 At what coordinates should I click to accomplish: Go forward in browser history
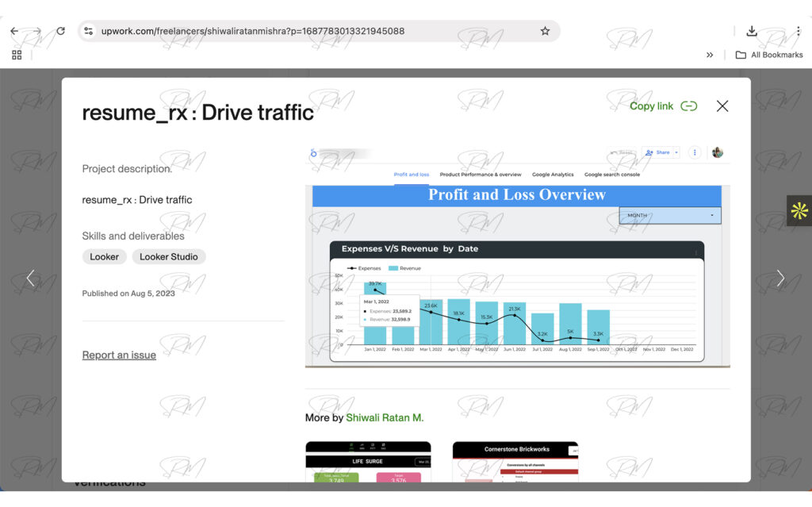click(37, 31)
